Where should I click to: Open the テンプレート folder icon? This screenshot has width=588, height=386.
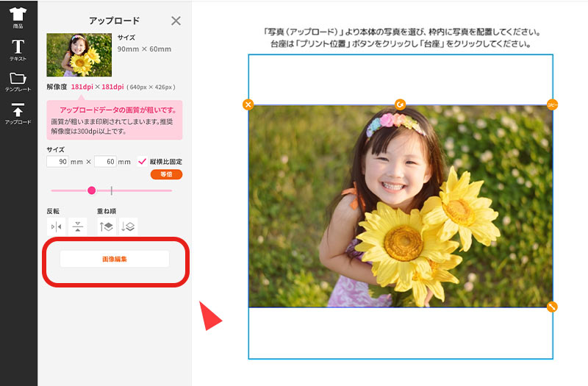[18, 79]
